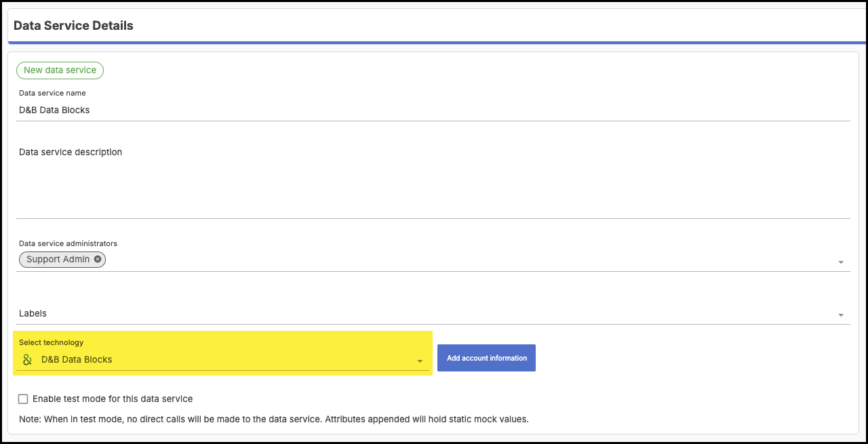Image resolution: width=868 pixels, height=444 pixels.
Task: Click the Data Service Details heading
Action: pyautogui.click(x=73, y=26)
